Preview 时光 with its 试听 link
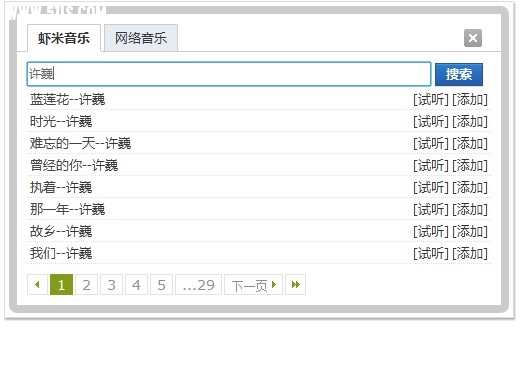The image size is (523, 365). [431, 121]
